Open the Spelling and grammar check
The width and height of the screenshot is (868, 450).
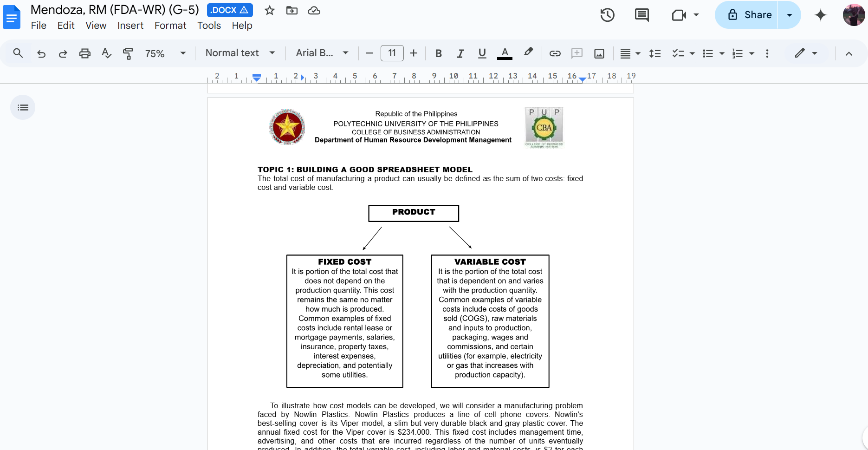(x=106, y=53)
